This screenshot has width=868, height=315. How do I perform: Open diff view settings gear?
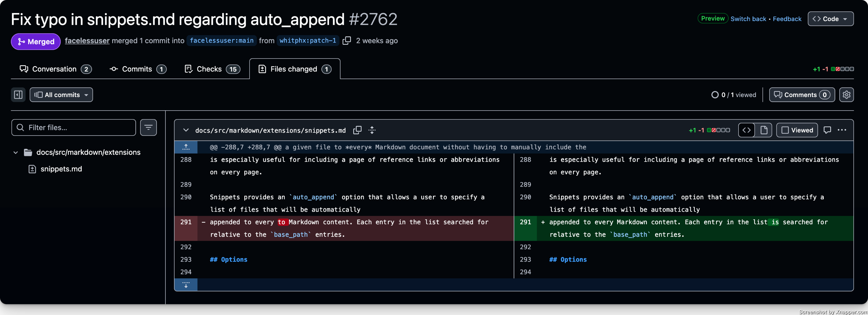coord(847,95)
